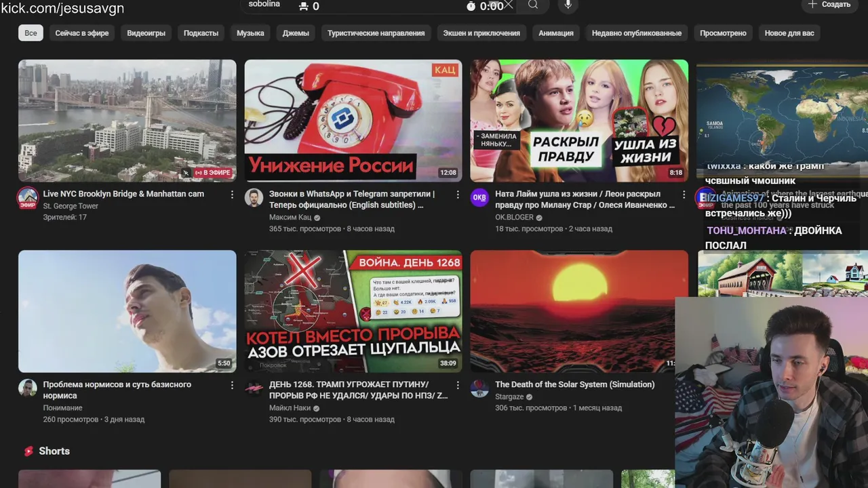868x488 pixels.
Task: Click St. George Tower channel avatar
Action: coord(28,198)
